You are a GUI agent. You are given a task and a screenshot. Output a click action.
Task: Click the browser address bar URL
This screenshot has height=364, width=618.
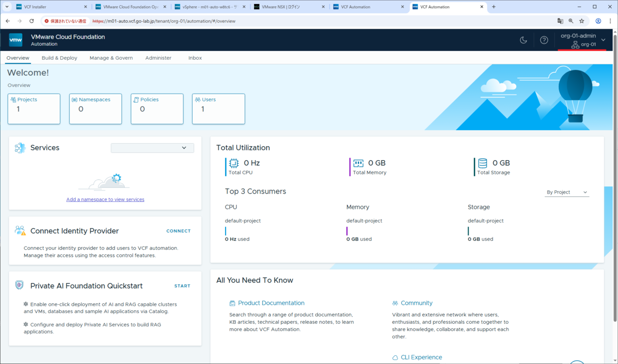(x=164, y=21)
